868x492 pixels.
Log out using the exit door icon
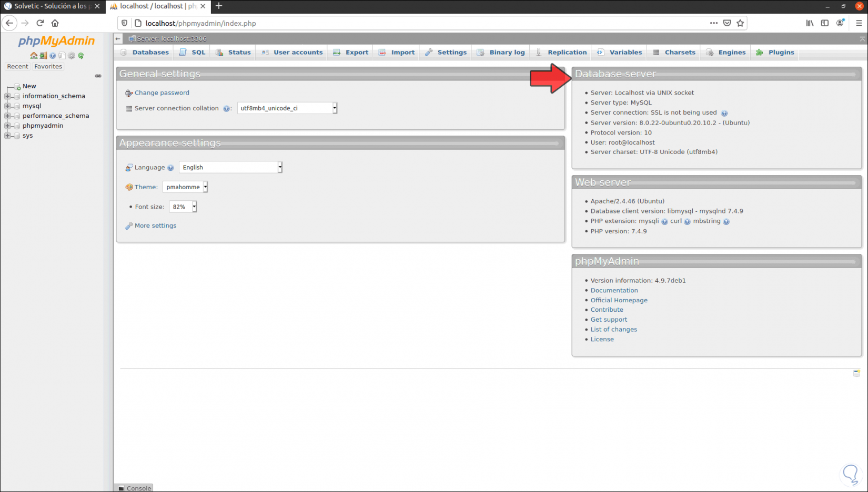(43, 56)
